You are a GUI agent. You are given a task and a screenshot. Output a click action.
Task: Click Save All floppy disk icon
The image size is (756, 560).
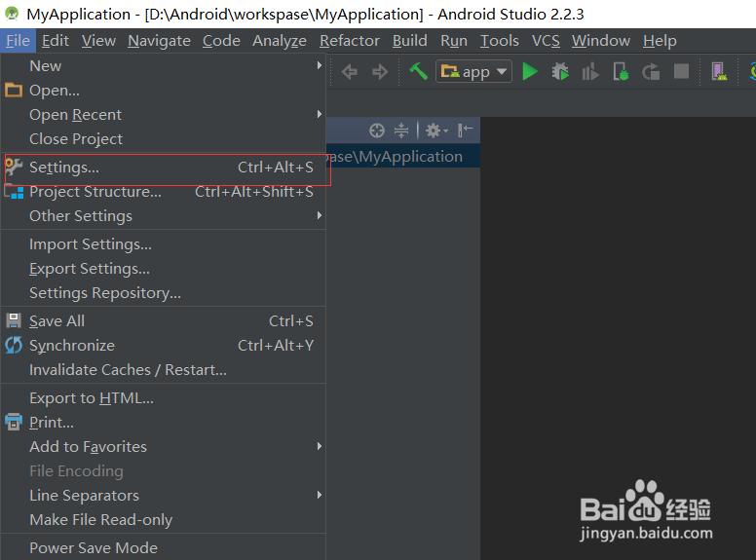[14, 320]
